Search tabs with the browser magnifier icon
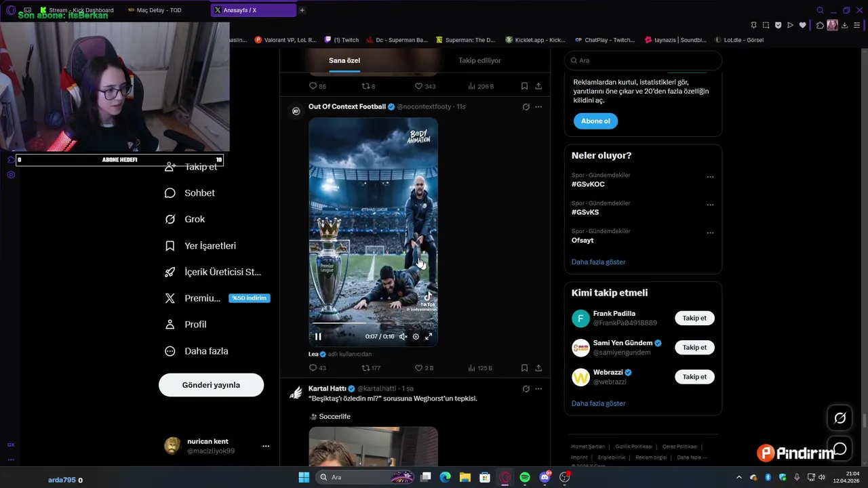 click(820, 10)
